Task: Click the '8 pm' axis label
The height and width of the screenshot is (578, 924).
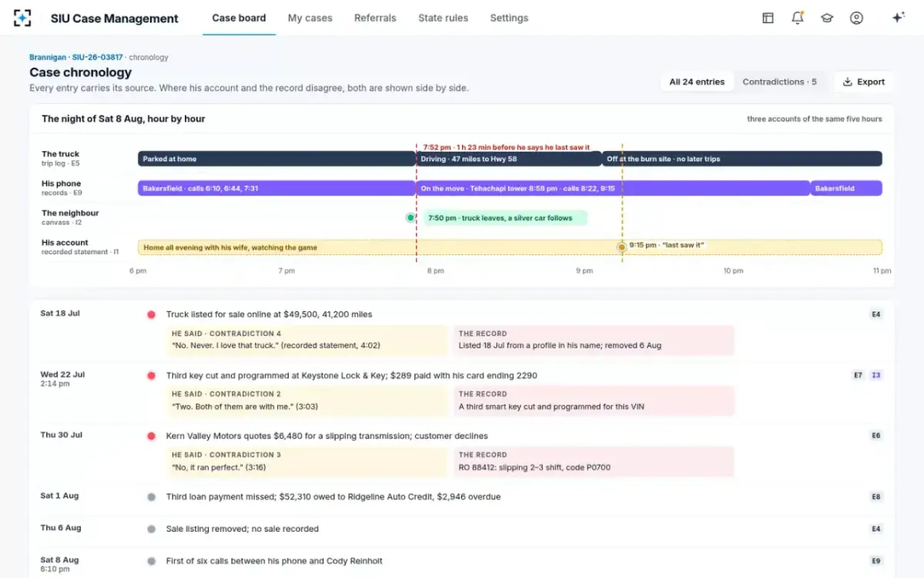Action: coord(435,271)
